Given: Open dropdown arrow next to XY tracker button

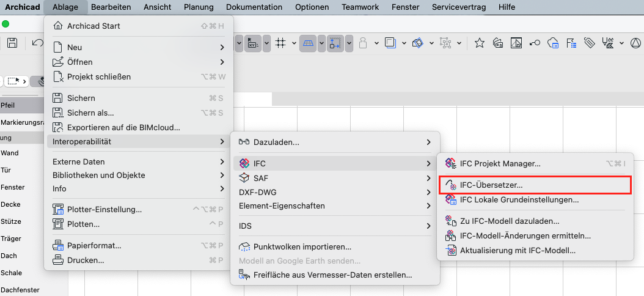Looking at the screenshot, I should click(266, 43).
